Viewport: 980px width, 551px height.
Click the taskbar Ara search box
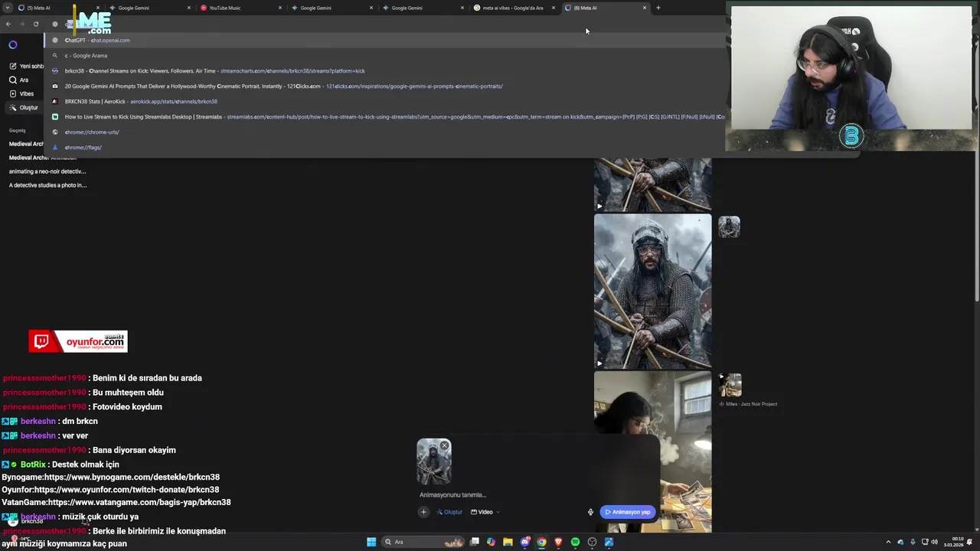(423, 542)
